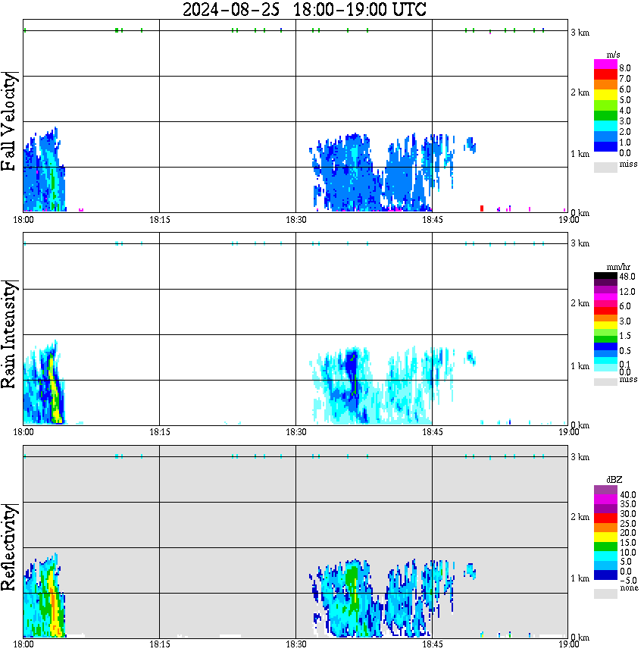This screenshot has width=644, height=658.
Task: Click the 'Fall Velocity' axis label
Action: [x=9, y=121]
